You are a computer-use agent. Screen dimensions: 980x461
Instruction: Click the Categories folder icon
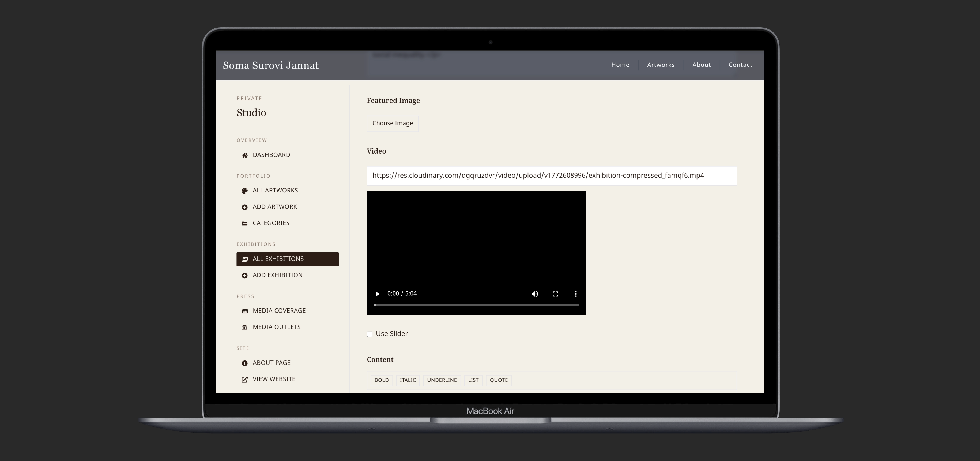coord(245,224)
